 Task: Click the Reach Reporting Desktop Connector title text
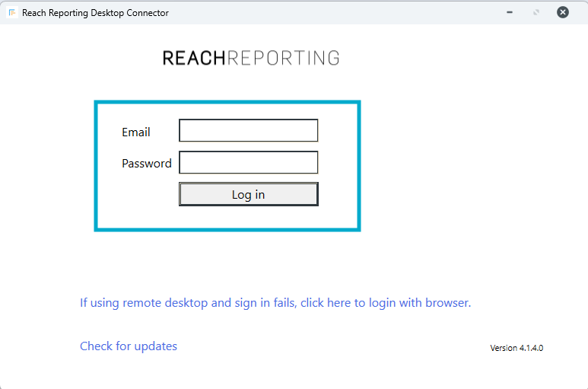[95, 13]
